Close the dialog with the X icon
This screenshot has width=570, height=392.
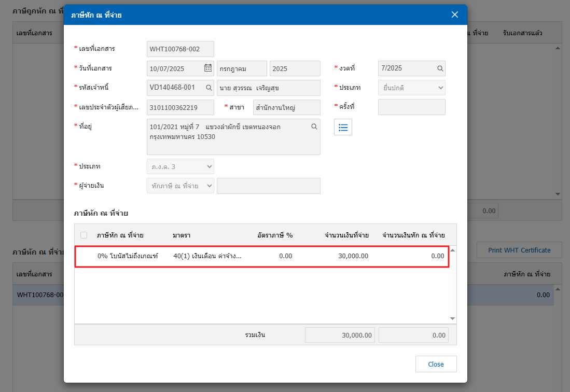pos(455,15)
